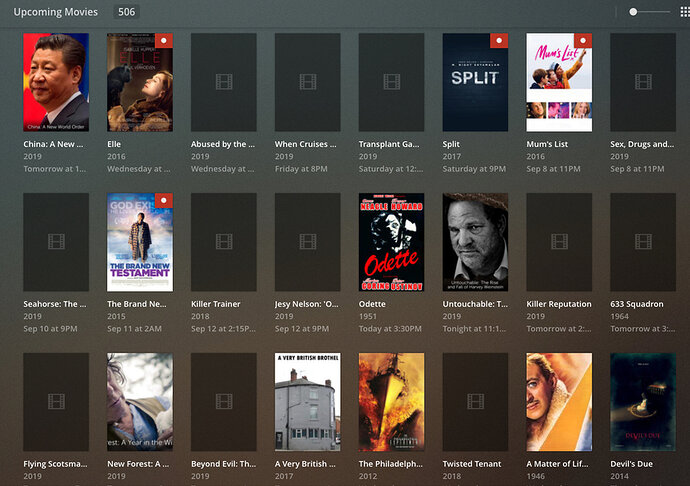Click the title 'China: A New ...'
The width and height of the screenshot is (690, 486).
coord(53,144)
